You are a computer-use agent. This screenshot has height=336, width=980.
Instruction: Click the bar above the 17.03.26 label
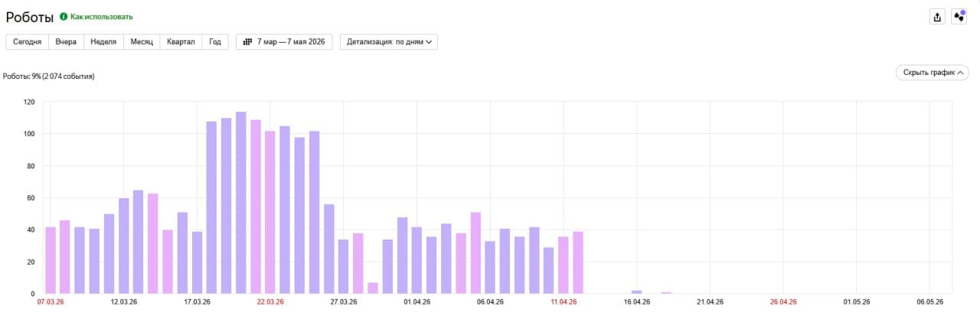pyautogui.click(x=197, y=263)
